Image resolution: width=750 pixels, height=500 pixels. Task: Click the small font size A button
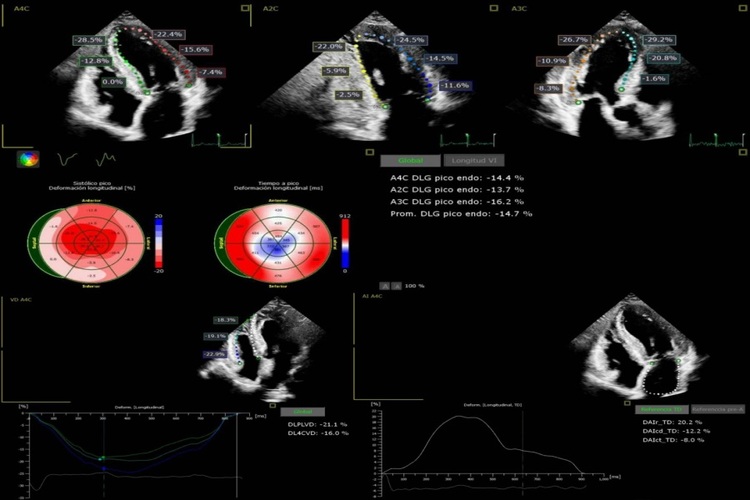384,286
